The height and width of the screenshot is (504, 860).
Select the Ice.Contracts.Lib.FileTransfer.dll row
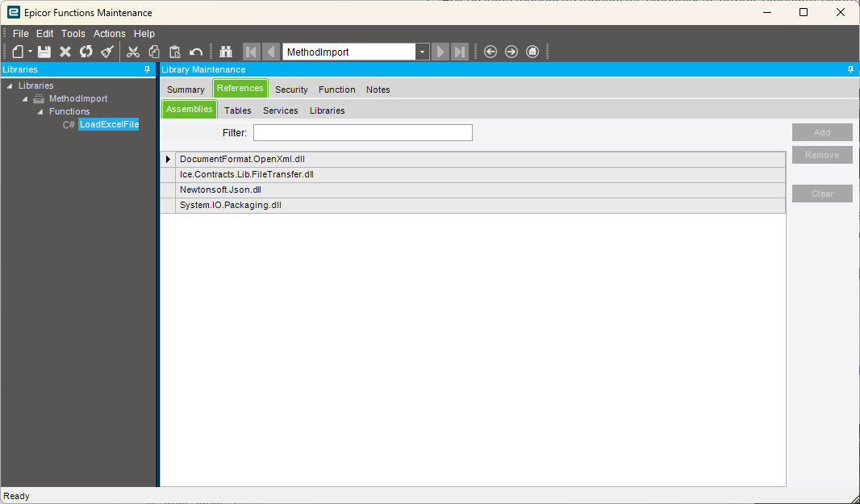480,174
